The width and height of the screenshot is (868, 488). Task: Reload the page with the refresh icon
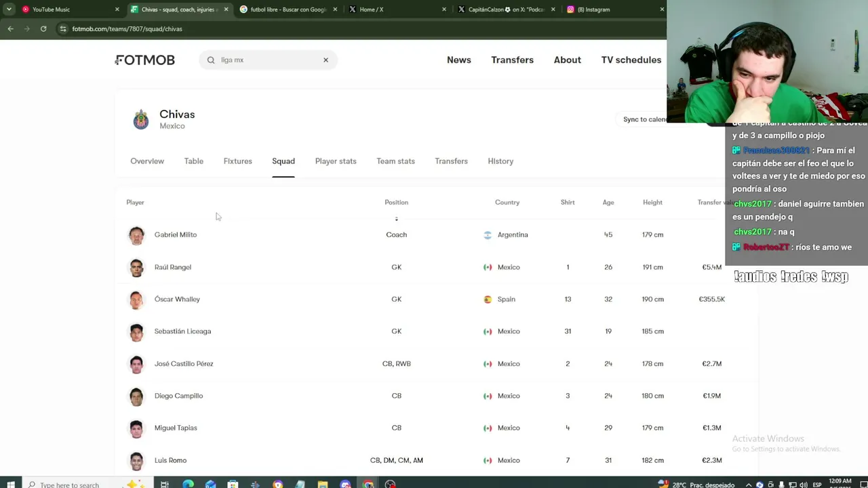click(x=43, y=28)
